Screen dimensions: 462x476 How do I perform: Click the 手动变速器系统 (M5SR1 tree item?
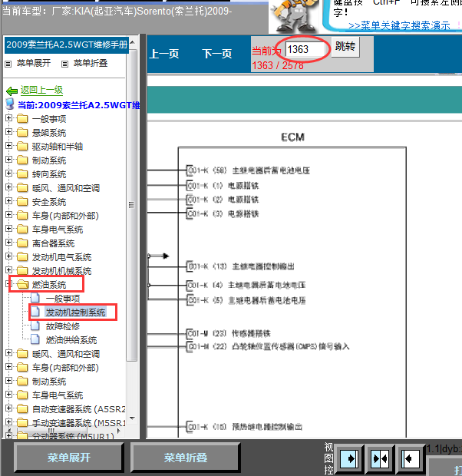pyautogui.click(x=78, y=423)
